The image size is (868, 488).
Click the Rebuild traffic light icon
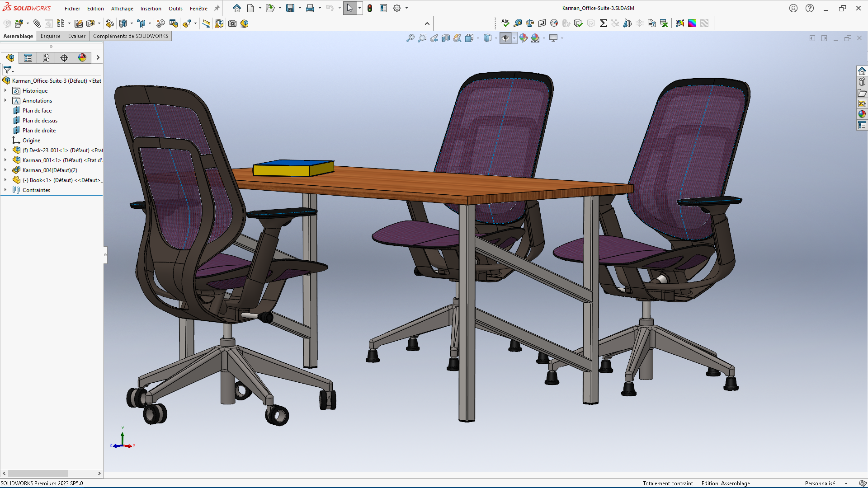pos(370,8)
